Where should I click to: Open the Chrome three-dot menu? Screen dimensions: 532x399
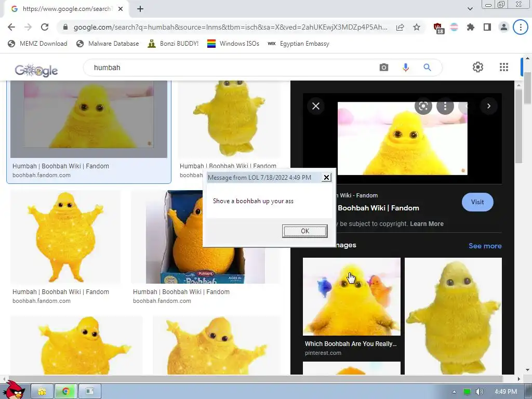pos(521,27)
